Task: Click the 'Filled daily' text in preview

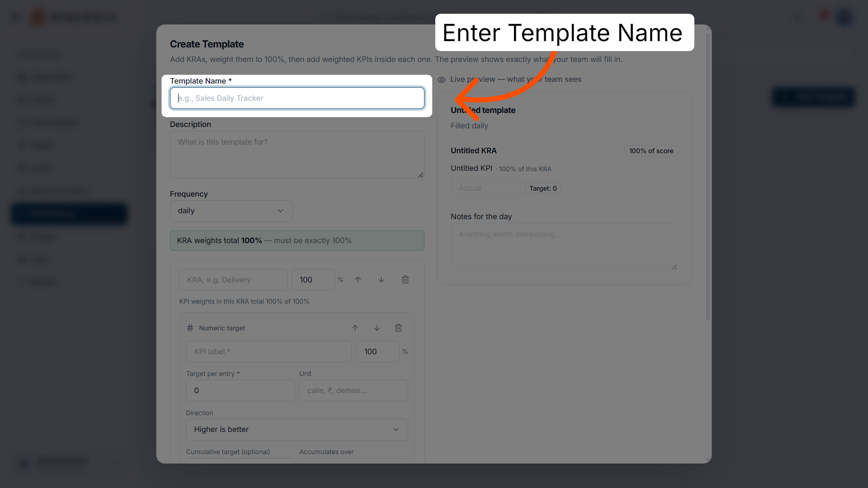Action: tap(469, 126)
